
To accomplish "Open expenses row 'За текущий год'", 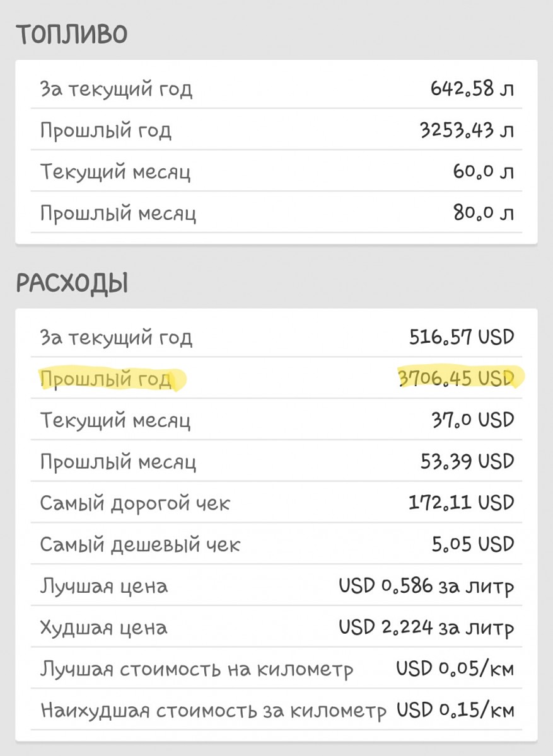I will point(276,337).
